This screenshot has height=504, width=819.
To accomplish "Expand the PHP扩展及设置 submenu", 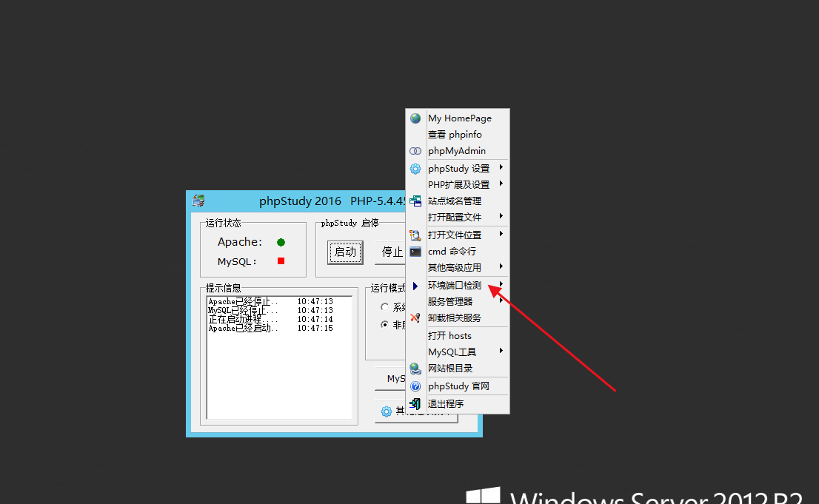I will point(459,185).
